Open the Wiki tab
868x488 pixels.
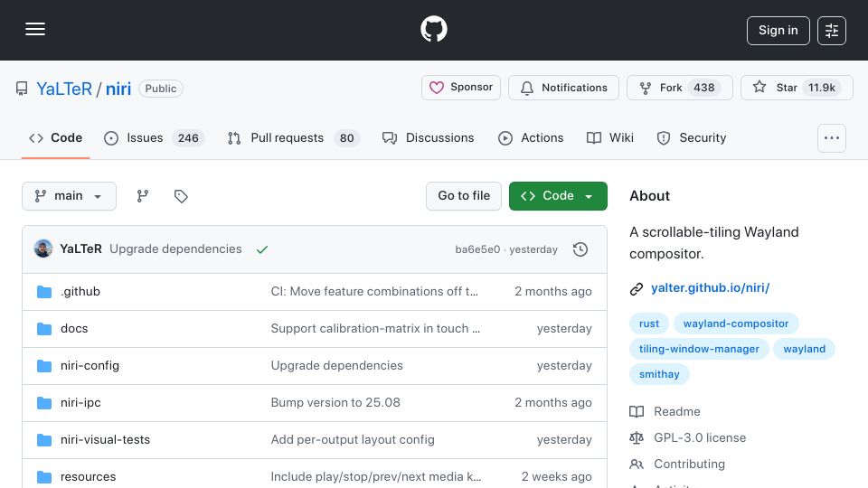click(610, 137)
